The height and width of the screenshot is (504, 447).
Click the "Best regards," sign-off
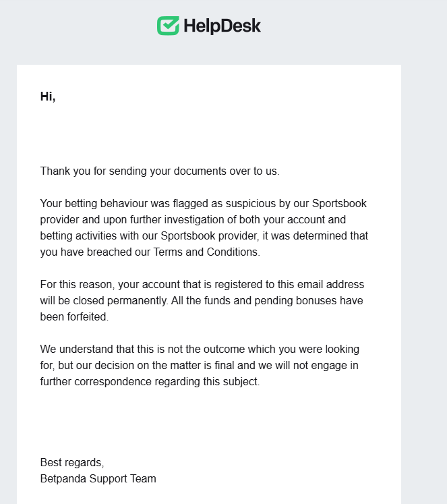pyautogui.click(x=72, y=462)
